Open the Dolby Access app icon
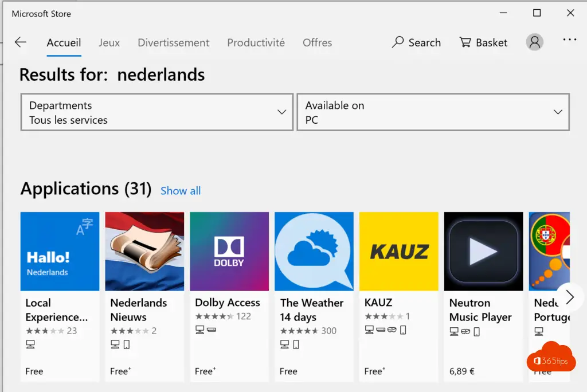 (229, 251)
